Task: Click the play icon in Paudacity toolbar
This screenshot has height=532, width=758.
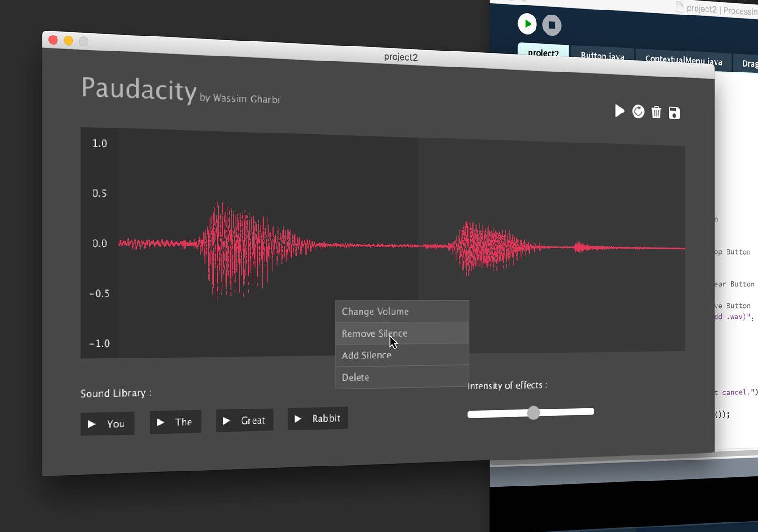Action: [619, 111]
